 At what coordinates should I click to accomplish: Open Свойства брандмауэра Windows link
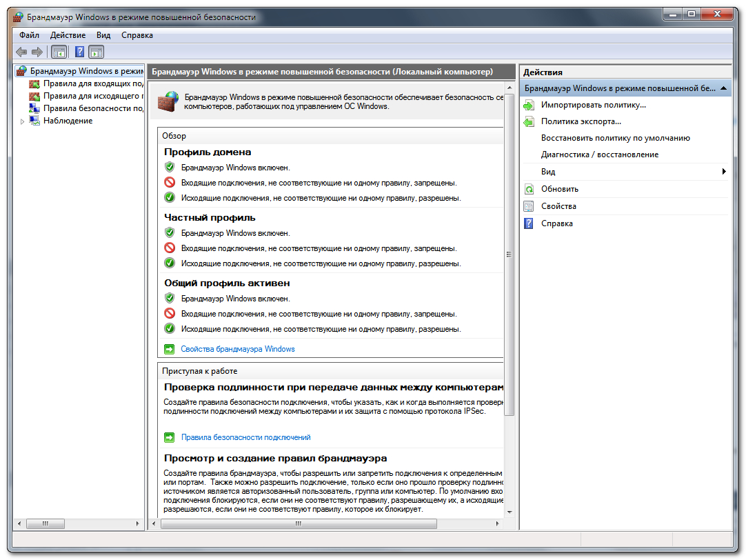click(x=238, y=349)
